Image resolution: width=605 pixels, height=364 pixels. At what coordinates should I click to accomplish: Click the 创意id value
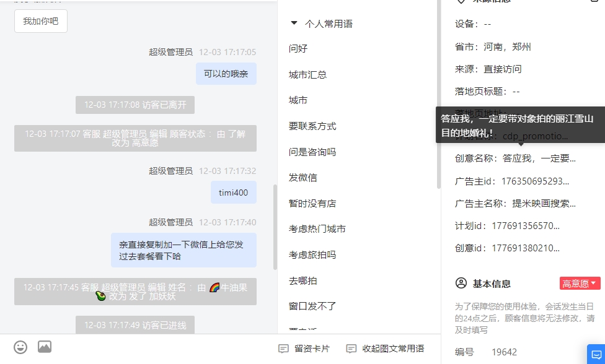pos(526,248)
